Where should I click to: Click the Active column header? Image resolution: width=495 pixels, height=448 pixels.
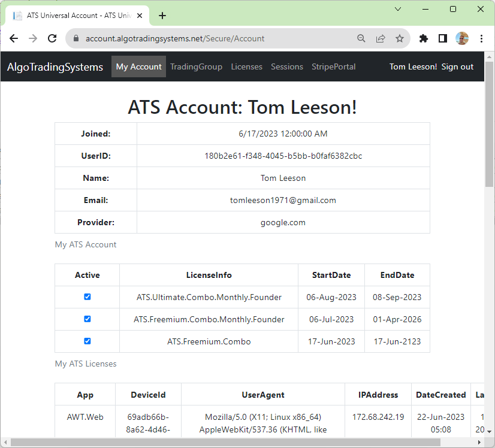click(87, 275)
